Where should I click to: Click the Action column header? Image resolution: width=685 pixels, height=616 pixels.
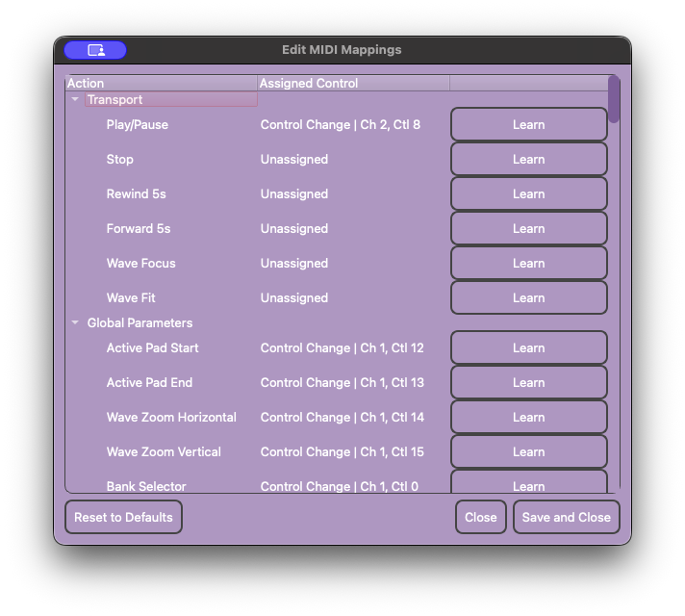(162, 83)
